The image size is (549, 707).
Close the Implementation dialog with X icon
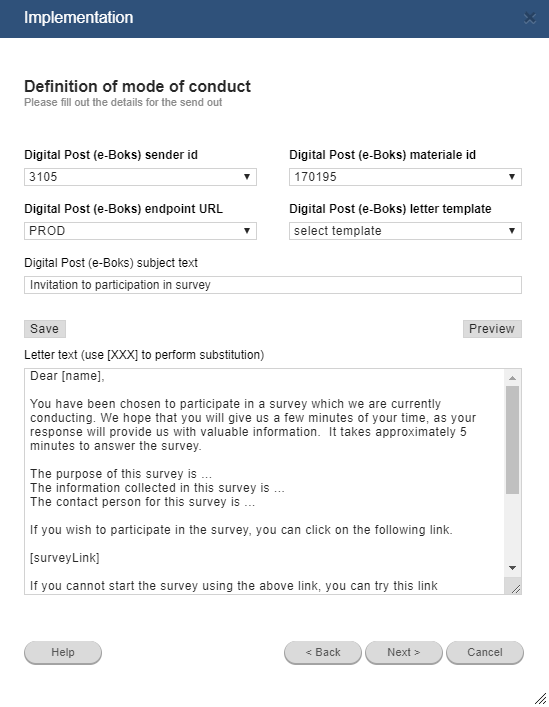(x=530, y=18)
